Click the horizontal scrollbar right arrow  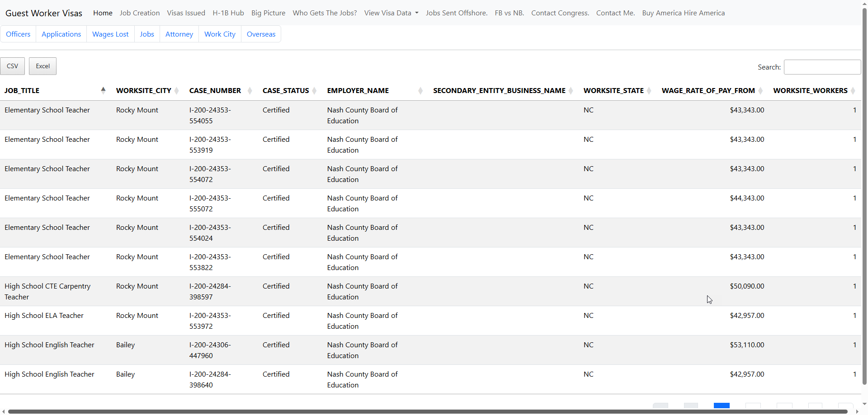click(857, 411)
